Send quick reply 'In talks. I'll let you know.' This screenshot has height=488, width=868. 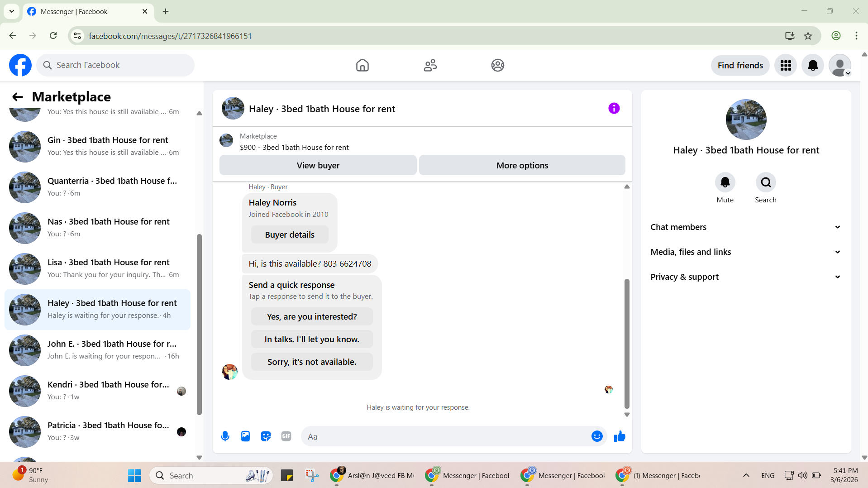[x=312, y=340]
